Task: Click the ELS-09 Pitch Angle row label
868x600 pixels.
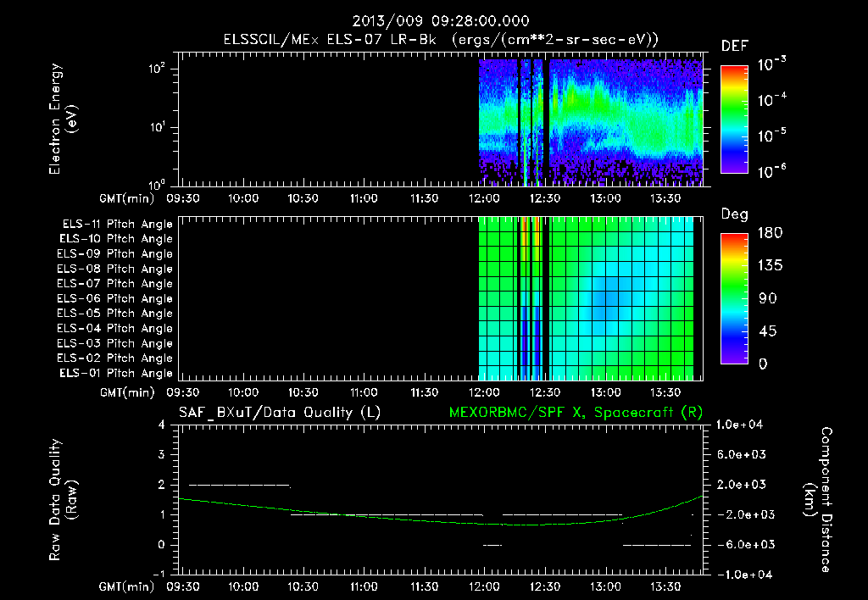Action: (x=114, y=254)
